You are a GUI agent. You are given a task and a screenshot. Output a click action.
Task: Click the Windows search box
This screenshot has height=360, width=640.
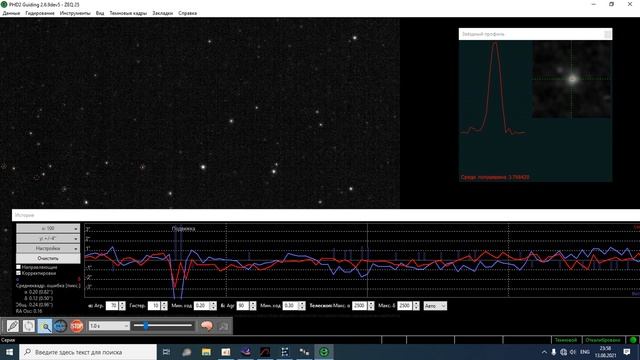[x=88, y=352]
